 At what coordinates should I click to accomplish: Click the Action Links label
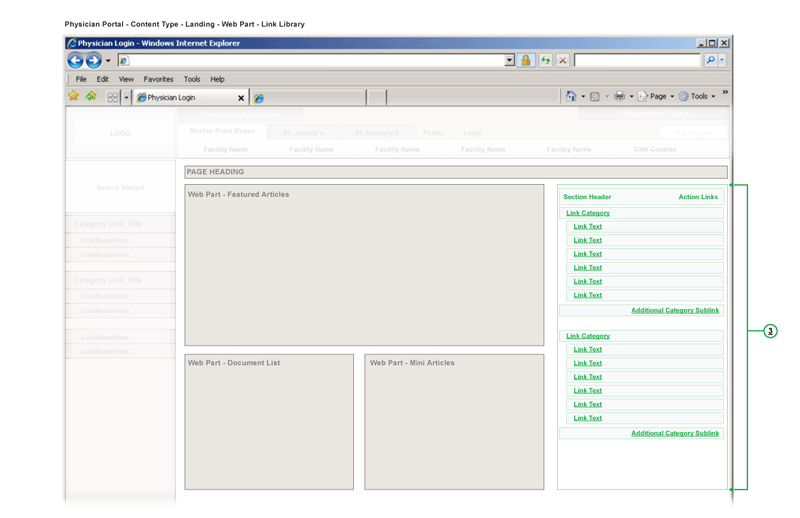[698, 197]
